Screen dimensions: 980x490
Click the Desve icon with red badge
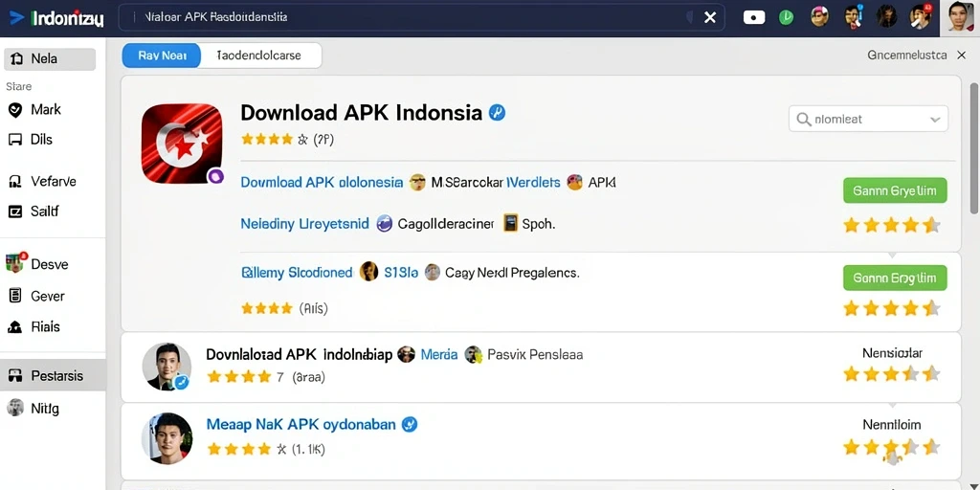[15, 262]
